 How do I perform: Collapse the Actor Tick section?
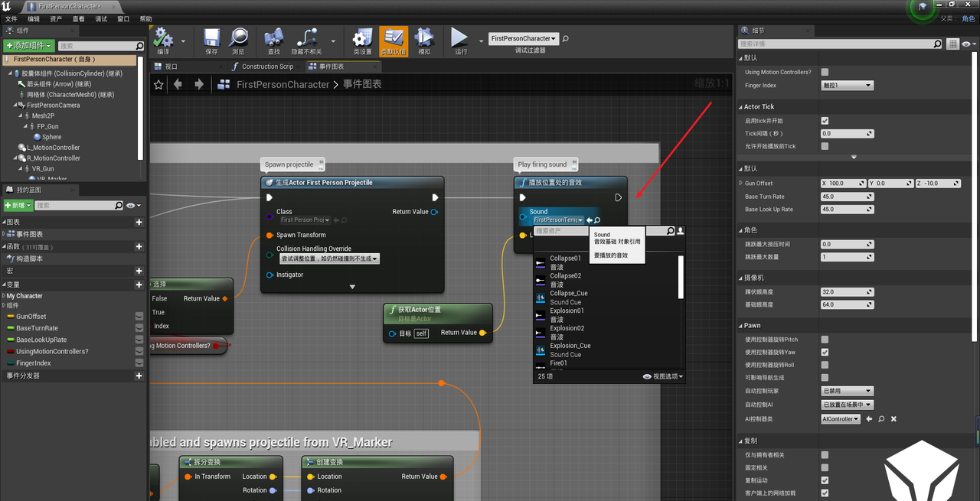(x=740, y=107)
